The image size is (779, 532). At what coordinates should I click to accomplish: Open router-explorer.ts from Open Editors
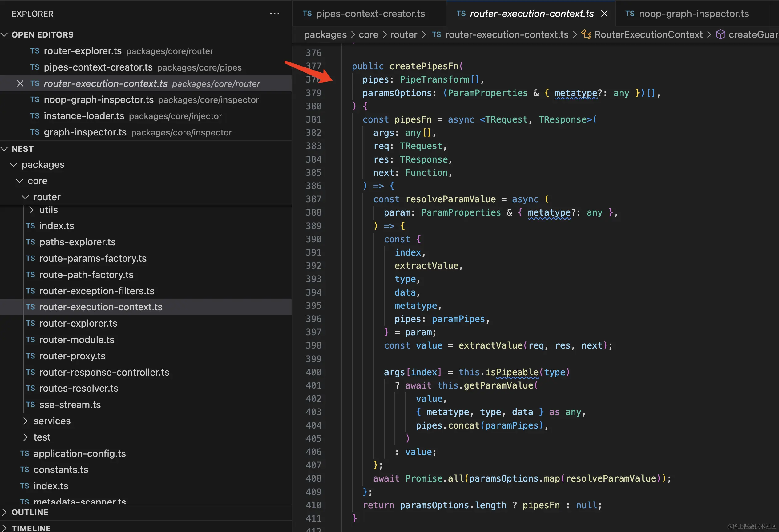(146, 51)
